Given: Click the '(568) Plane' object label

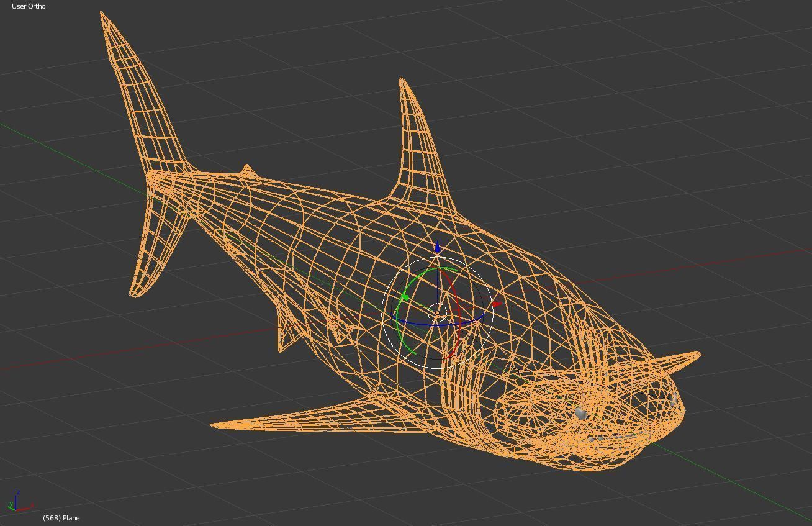Looking at the screenshot, I should click(x=61, y=518).
